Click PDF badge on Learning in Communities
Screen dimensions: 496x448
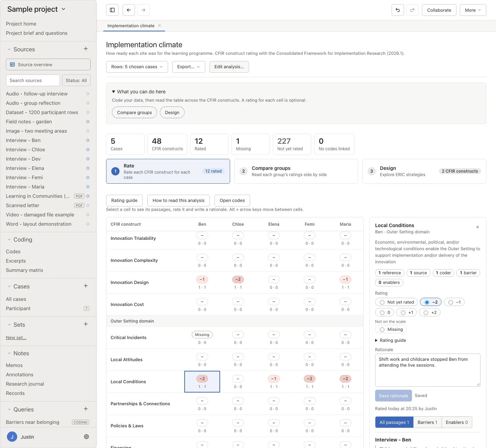pos(79,196)
